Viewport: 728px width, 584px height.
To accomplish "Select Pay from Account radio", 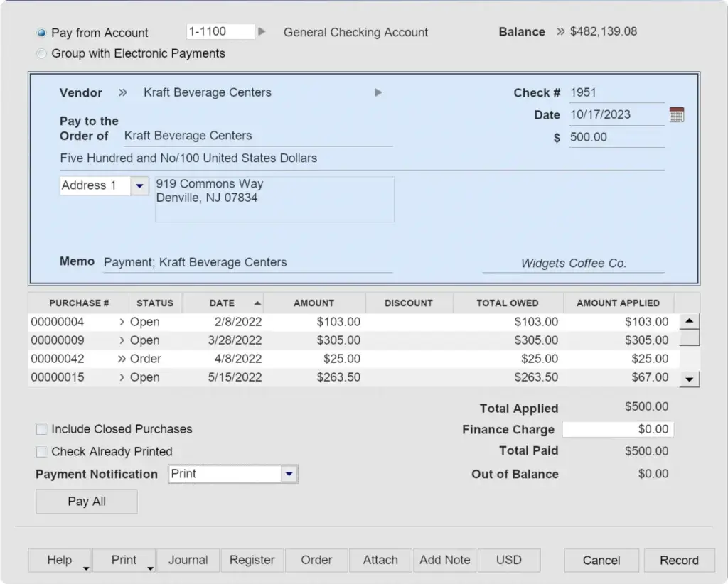I will [x=41, y=33].
